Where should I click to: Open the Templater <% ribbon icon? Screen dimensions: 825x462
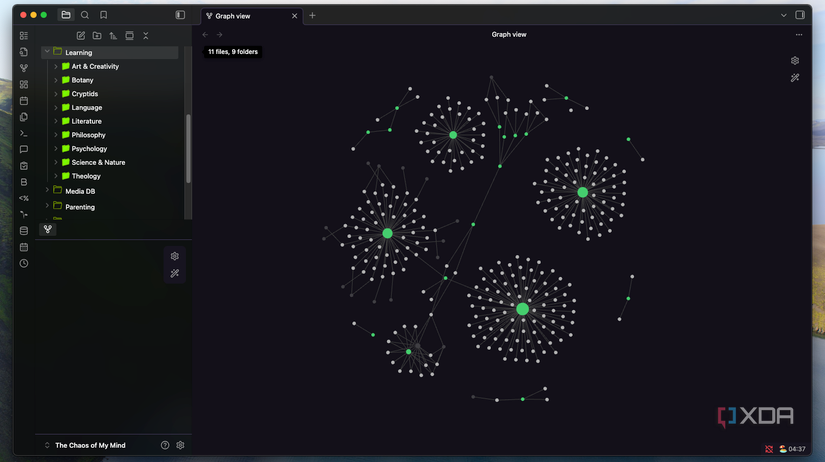point(24,198)
